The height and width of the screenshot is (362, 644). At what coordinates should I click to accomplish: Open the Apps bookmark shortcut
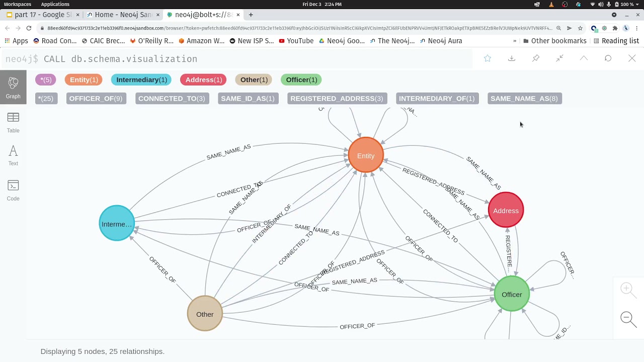pos(17,41)
